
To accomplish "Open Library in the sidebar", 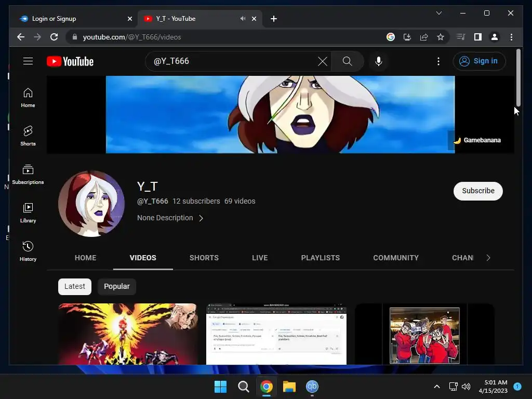I will (x=28, y=212).
